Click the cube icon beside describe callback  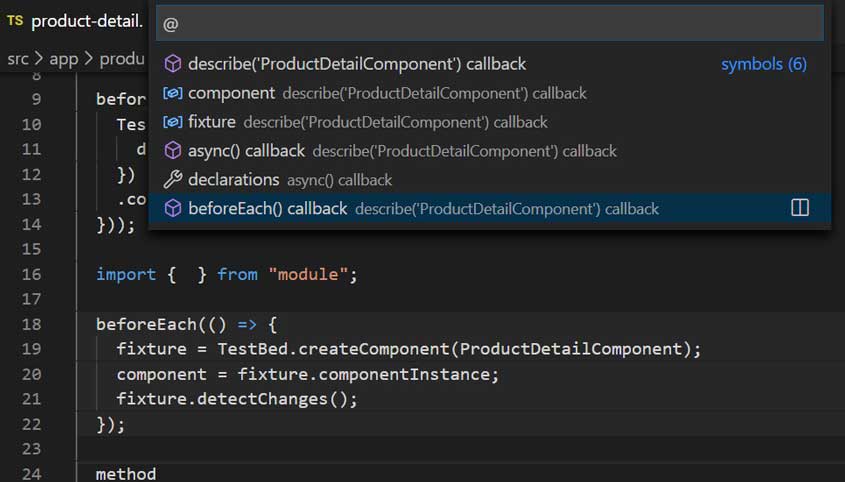tap(173, 64)
